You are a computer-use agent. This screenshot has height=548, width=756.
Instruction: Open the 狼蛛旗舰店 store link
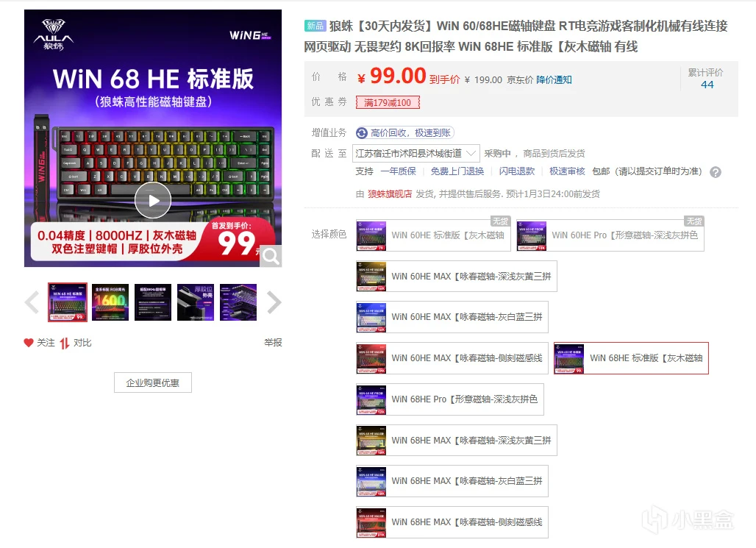(389, 194)
